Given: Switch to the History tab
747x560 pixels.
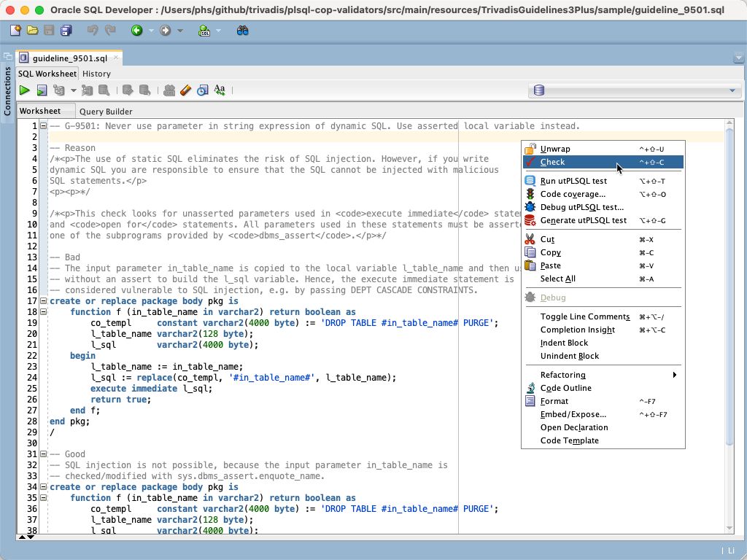Looking at the screenshot, I should pyautogui.click(x=96, y=74).
